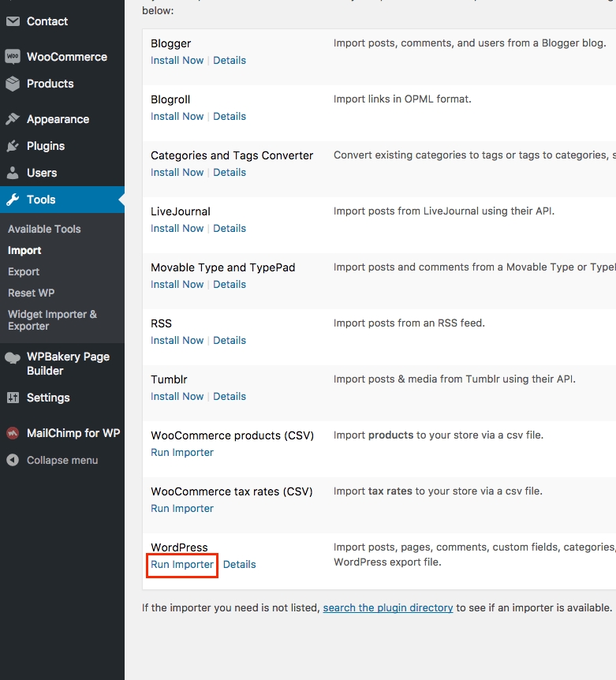
Task: Click the MailChimp for WP icon
Action: [13, 433]
